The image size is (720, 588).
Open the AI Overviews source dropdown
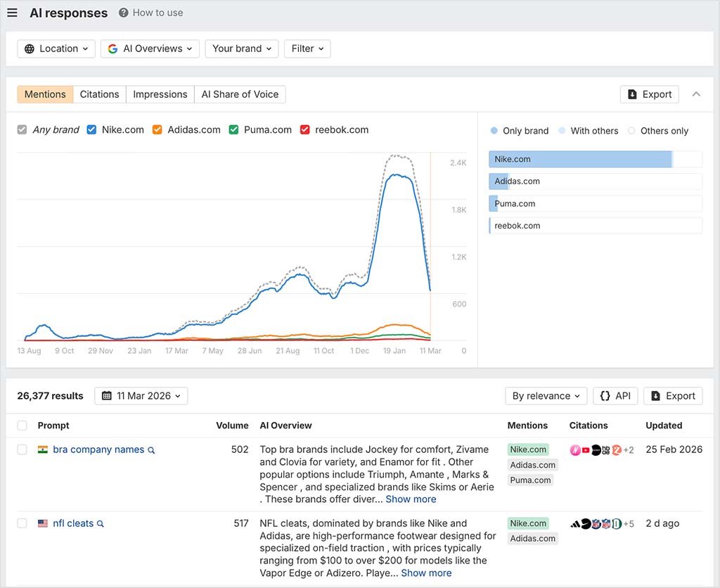(x=149, y=49)
